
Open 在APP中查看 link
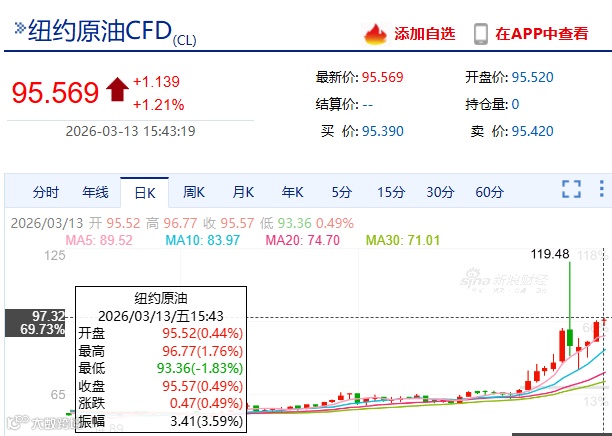542,34
